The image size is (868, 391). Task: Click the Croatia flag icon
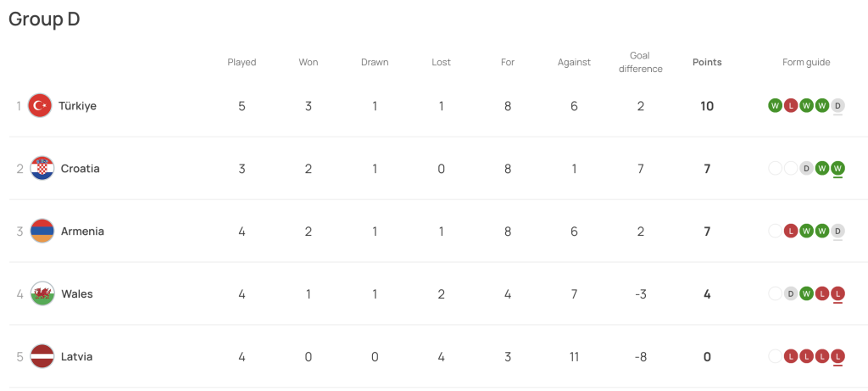tap(42, 169)
